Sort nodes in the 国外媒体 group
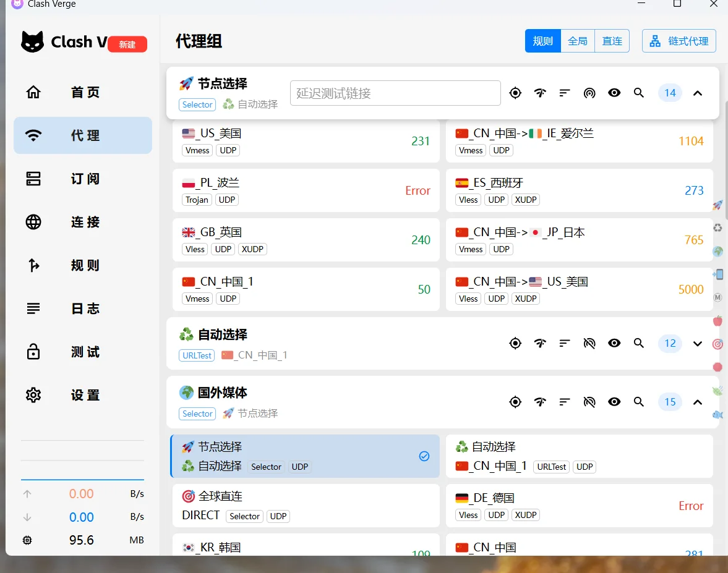This screenshot has width=728, height=573. [565, 402]
